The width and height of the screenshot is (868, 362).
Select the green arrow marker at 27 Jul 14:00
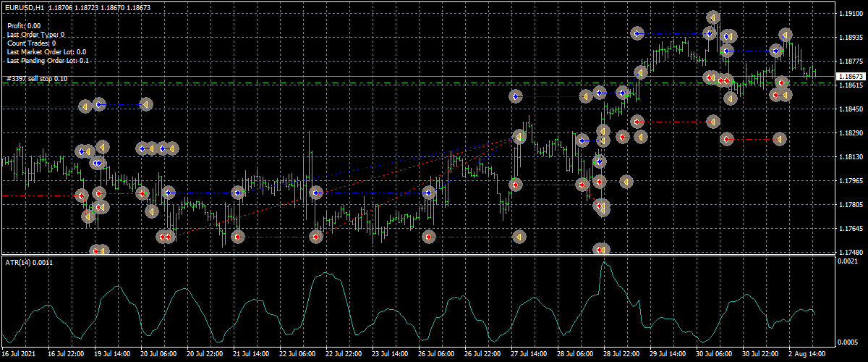click(519, 136)
